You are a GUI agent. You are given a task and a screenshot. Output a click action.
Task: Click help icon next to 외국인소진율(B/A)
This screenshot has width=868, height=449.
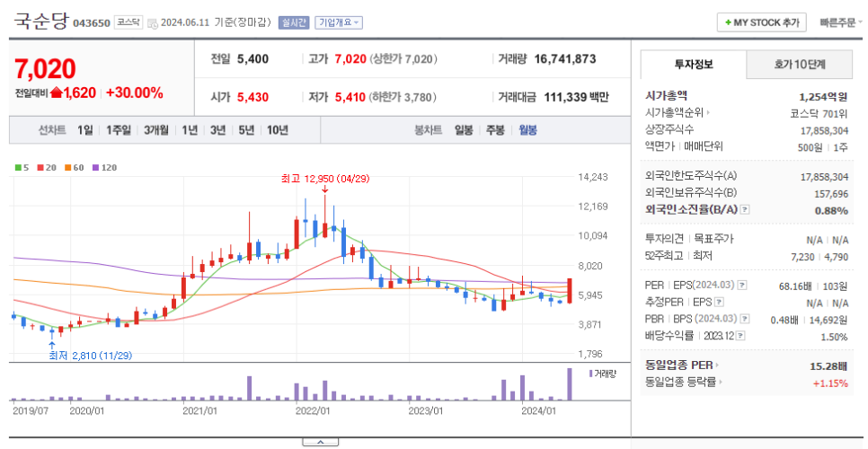pyautogui.click(x=745, y=209)
